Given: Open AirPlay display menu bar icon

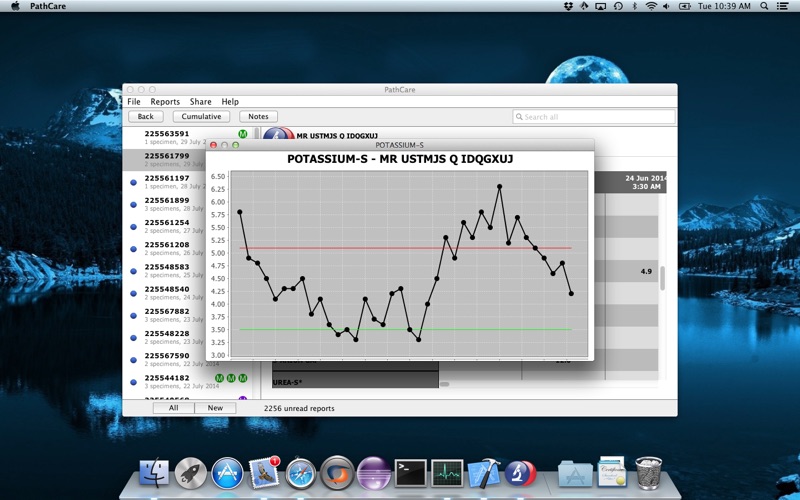Looking at the screenshot, I should (601, 6).
